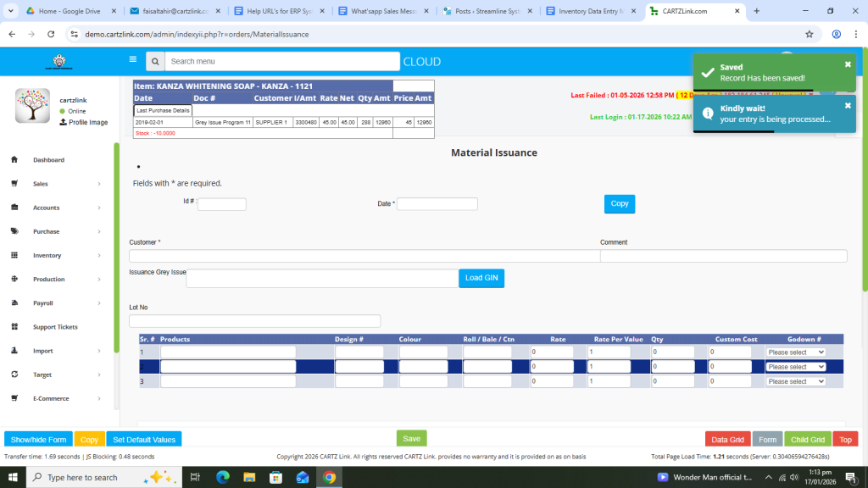Screen dimensions: 868x488
Task: Click the Support Tickets sidebar icon
Action: (14, 327)
